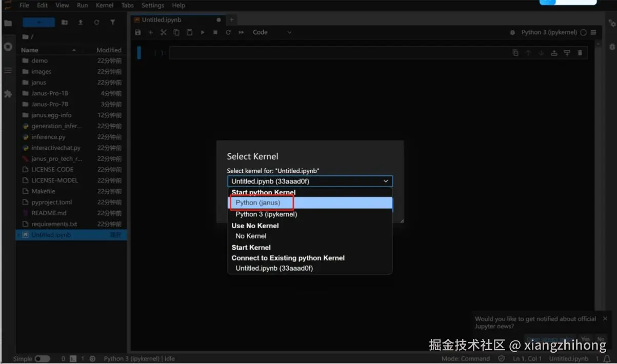Save the notebook with the toolbar disk icon

click(x=137, y=32)
